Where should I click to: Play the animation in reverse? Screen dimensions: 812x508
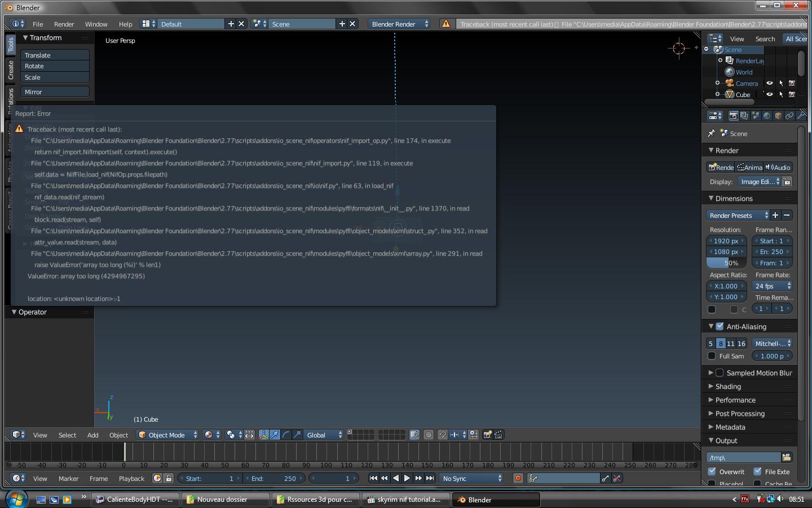(x=396, y=478)
